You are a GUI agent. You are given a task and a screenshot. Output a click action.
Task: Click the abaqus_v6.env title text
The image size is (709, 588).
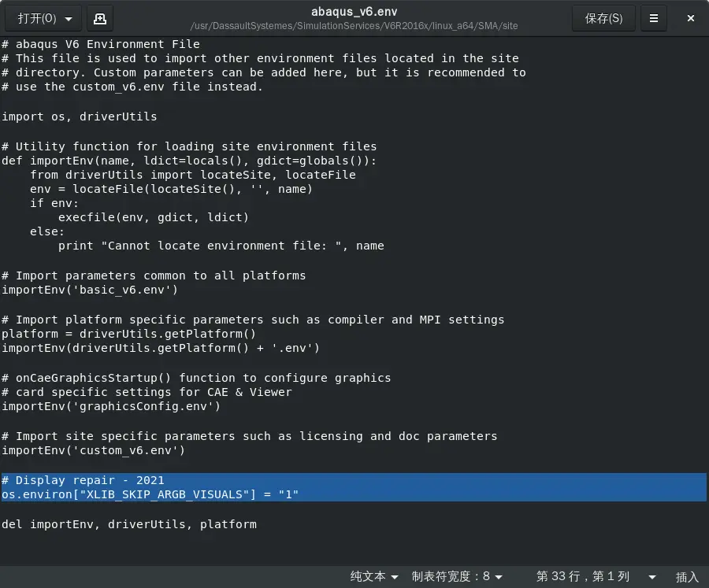(x=354, y=12)
